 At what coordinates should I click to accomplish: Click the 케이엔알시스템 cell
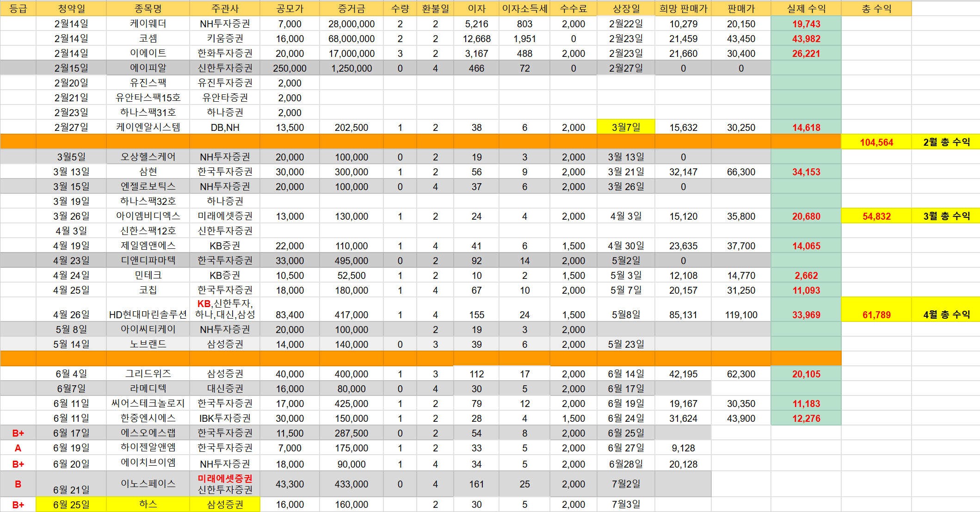coord(148,127)
